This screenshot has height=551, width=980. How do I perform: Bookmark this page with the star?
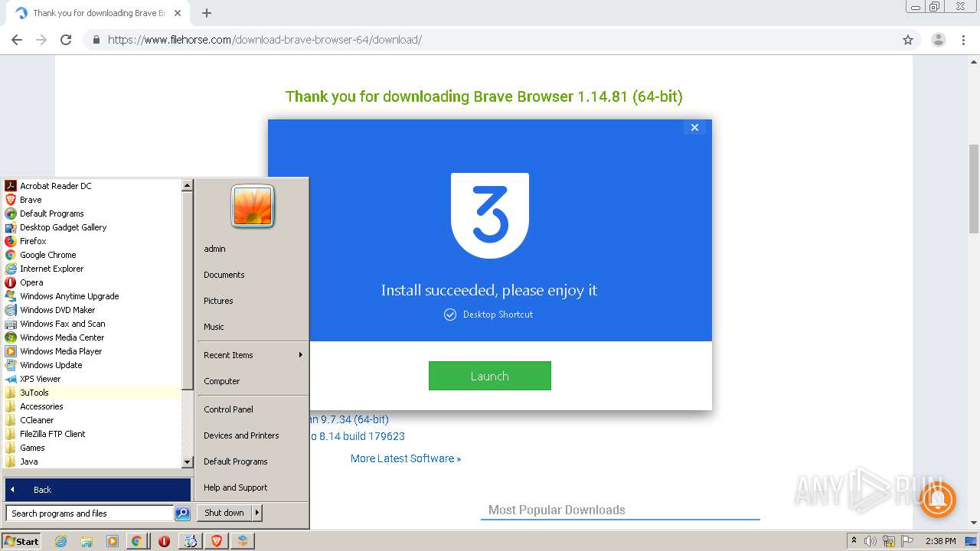tap(908, 40)
